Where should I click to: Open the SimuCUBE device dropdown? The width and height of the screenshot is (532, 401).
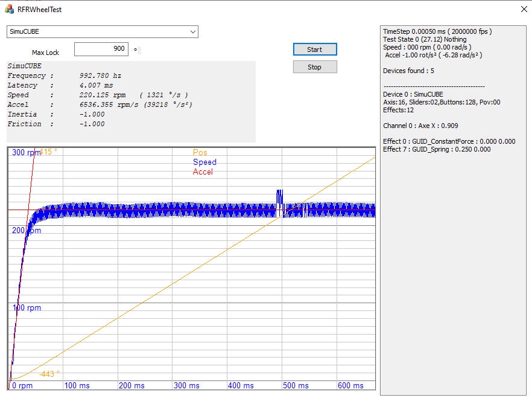(103, 31)
